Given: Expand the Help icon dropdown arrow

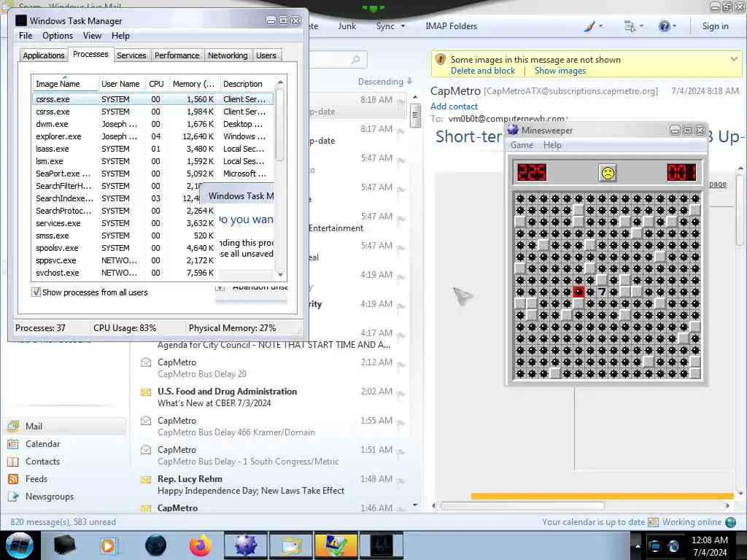Looking at the screenshot, I should [x=674, y=26].
